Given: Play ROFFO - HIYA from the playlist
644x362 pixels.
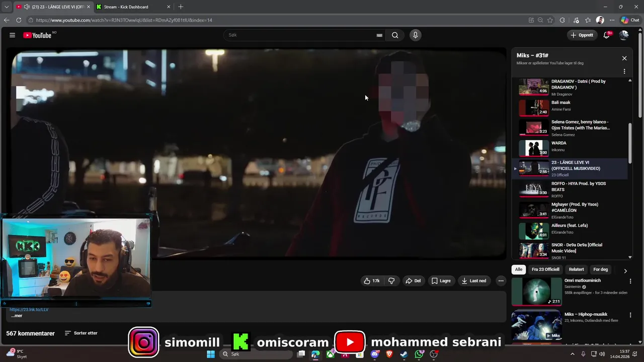Looking at the screenshot, I should point(571,190).
